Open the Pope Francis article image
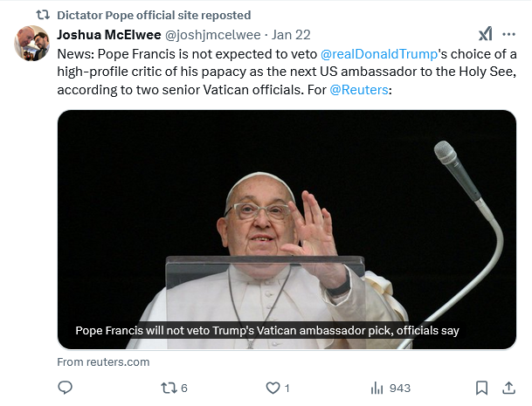532x406 pixels. [287, 218]
